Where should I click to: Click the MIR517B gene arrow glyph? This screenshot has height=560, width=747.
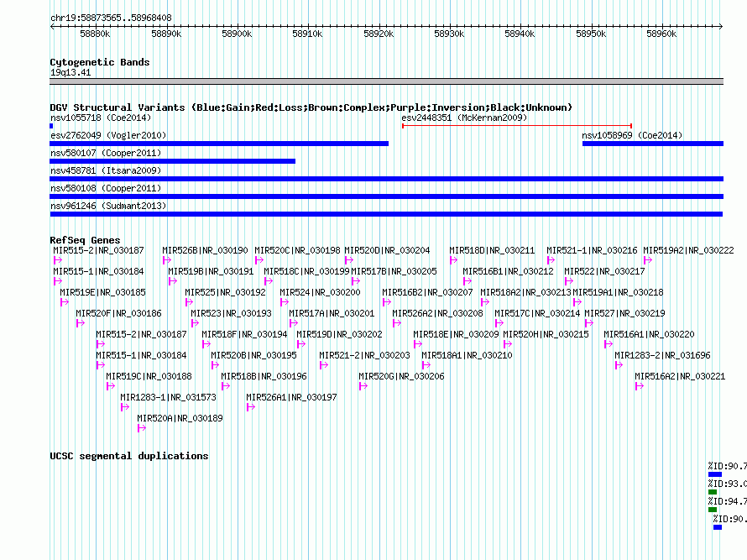(x=356, y=281)
